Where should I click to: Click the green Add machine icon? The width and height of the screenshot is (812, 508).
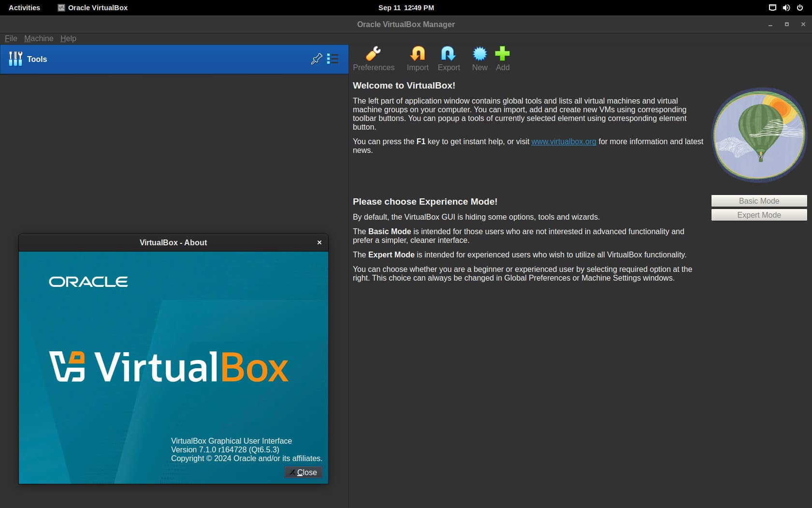click(x=502, y=53)
